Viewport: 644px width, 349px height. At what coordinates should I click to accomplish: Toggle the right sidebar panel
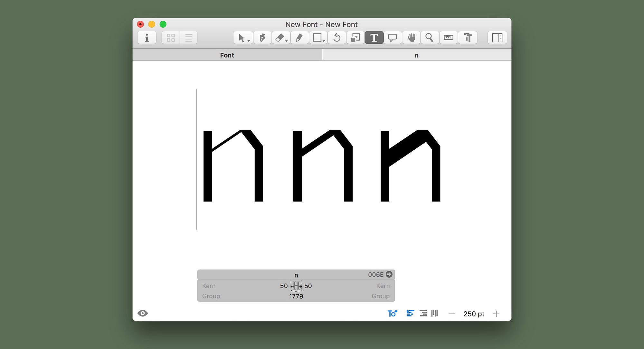tap(497, 38)
